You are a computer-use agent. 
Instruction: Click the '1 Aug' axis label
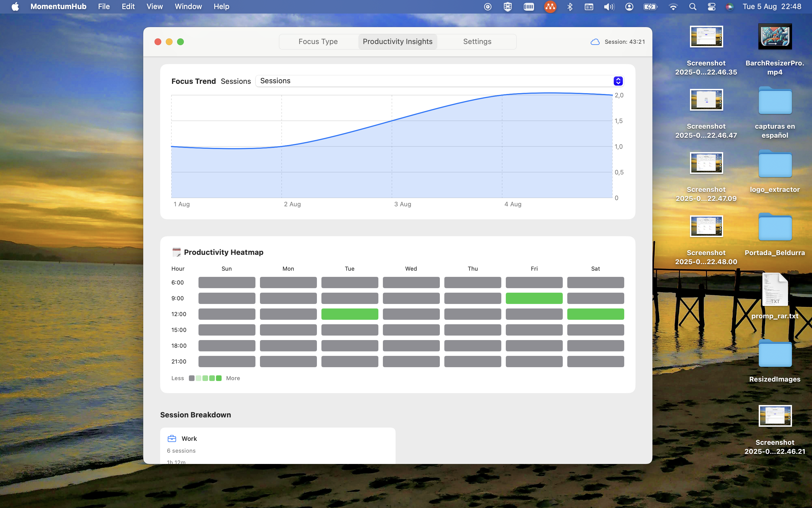click(182, 204)
